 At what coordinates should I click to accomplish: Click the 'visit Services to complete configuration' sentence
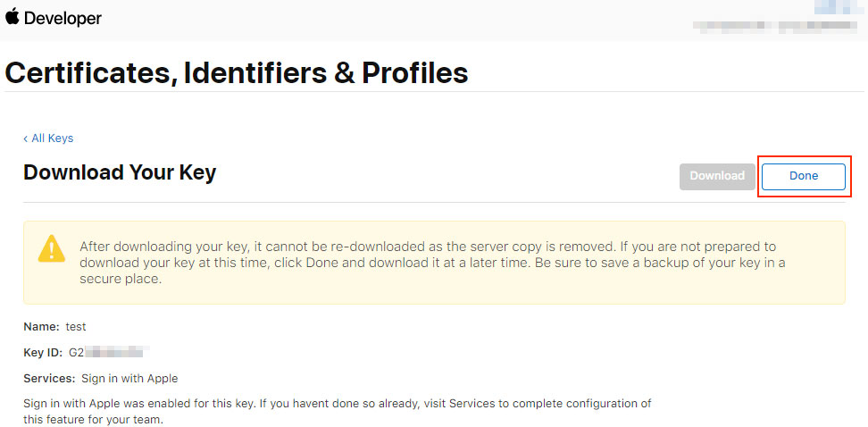(x=338, y=411)
